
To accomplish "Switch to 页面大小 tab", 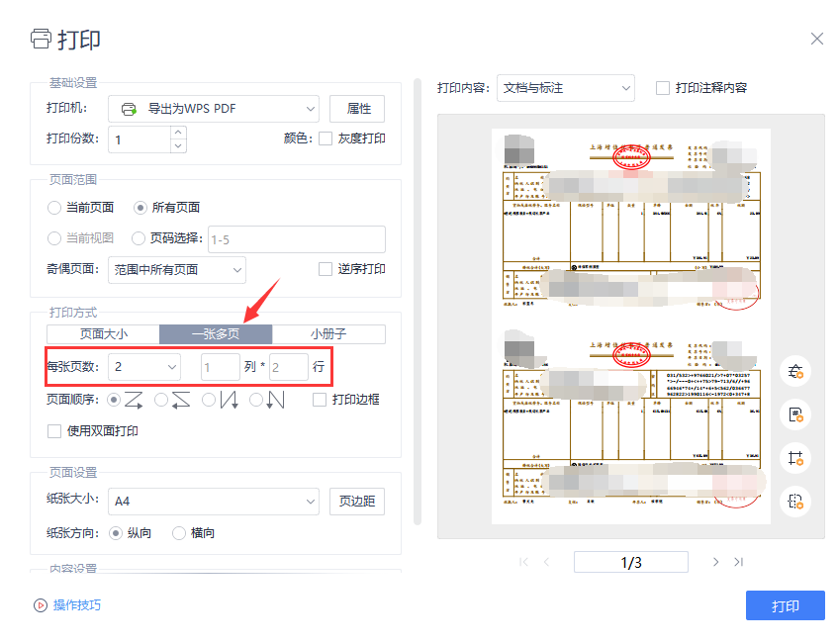I will pyautogui.click(x=103, y=334).
